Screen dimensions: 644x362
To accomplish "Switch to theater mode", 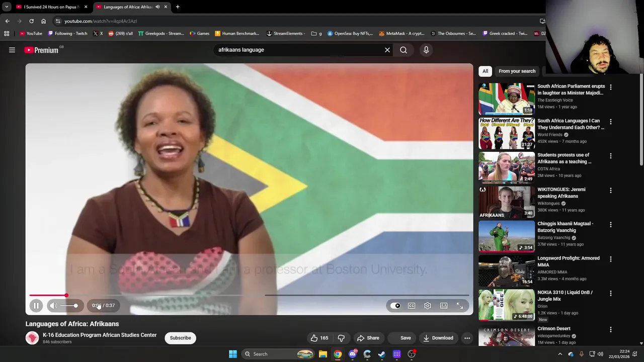I will pos(444,305).
